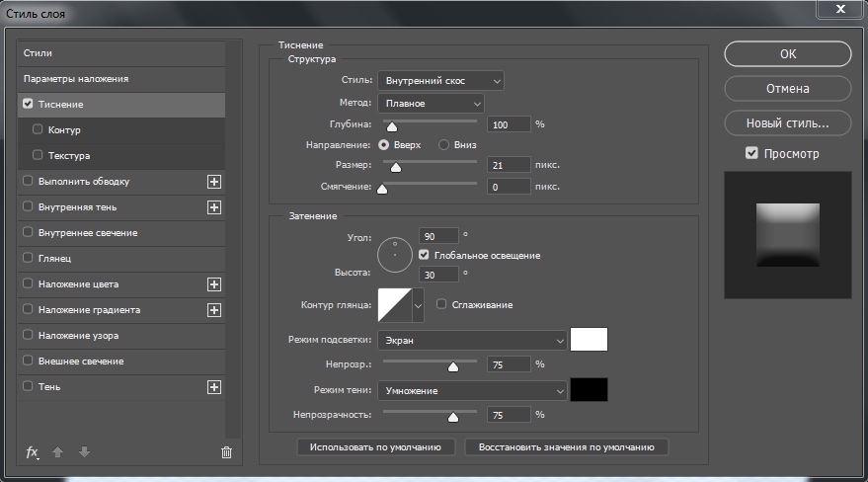
Task: Click the highlight Непрозр. slider handle
Action: [453, 366]
